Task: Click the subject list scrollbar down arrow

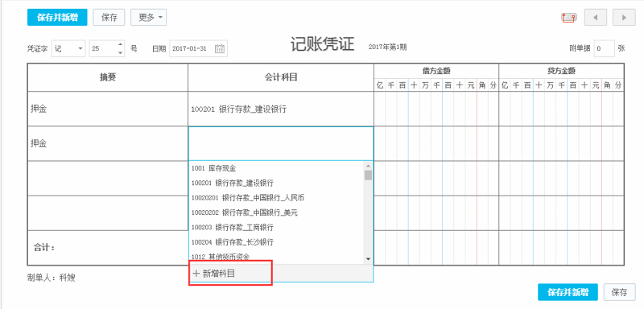Action: point(368,259)
